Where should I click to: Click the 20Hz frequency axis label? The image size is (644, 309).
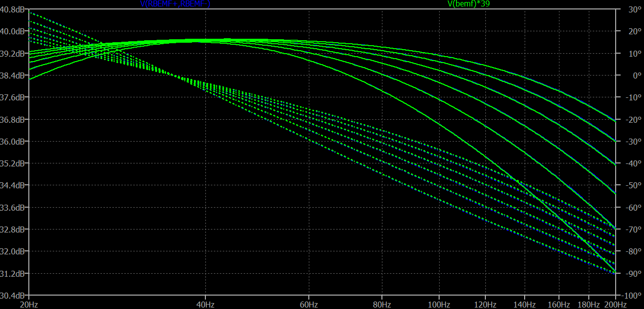pos(29,304)
